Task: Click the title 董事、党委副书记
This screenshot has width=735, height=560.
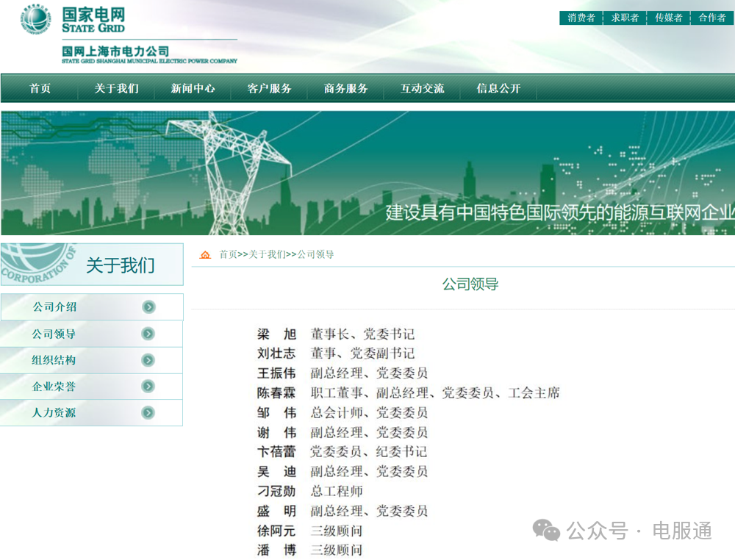Action: (362, 353)
